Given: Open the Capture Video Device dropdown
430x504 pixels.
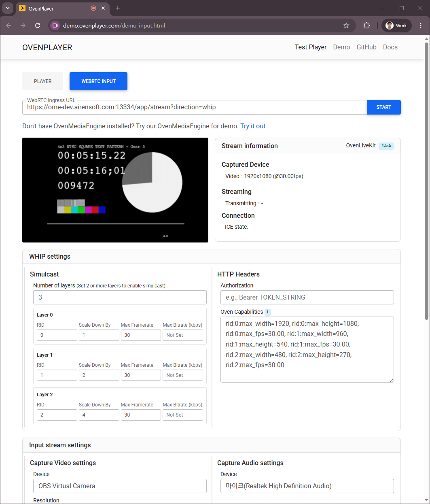Looking at the screenshot, I should coord(120,486).
